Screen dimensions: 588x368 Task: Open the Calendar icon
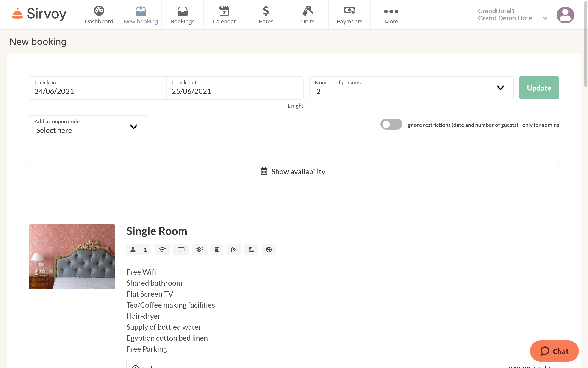[x=224, y=11]
